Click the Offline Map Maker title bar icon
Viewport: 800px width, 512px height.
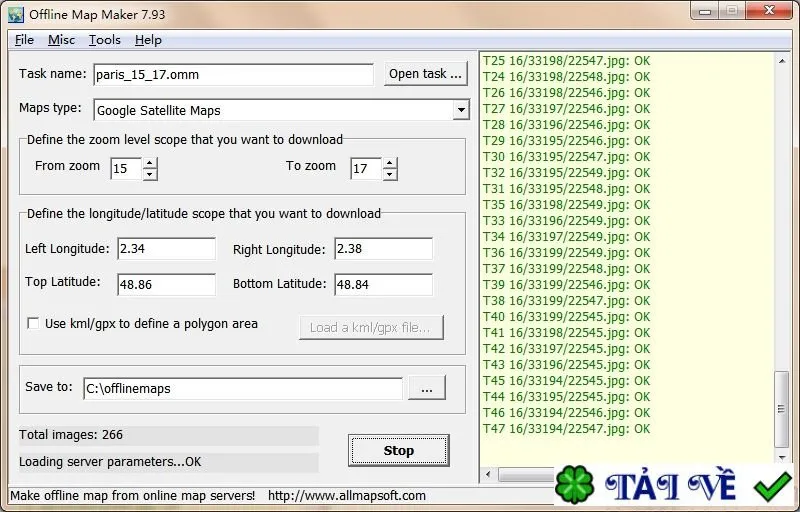15,14
